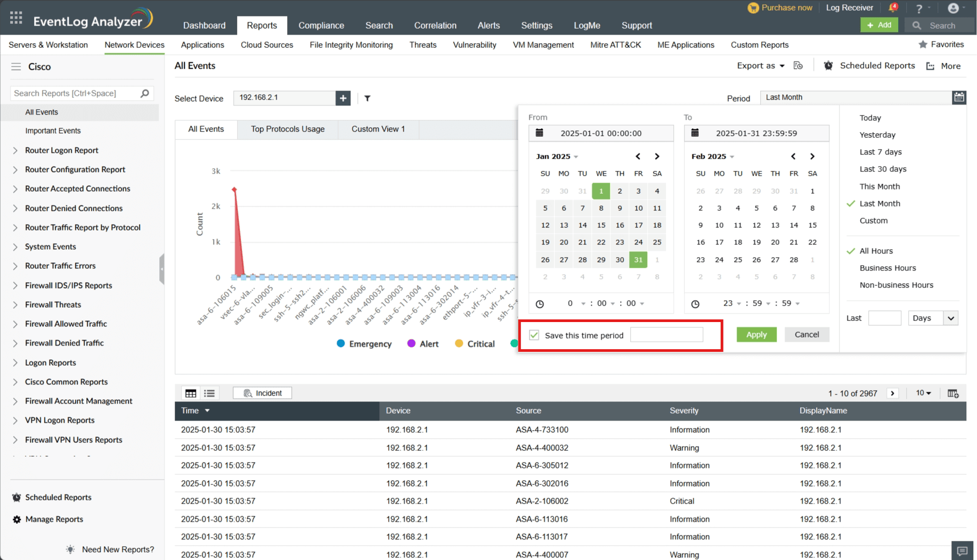Click the Purchase now link
This screenshot has width=977, height=560.
pyautogui.click(x=780, y=7)
